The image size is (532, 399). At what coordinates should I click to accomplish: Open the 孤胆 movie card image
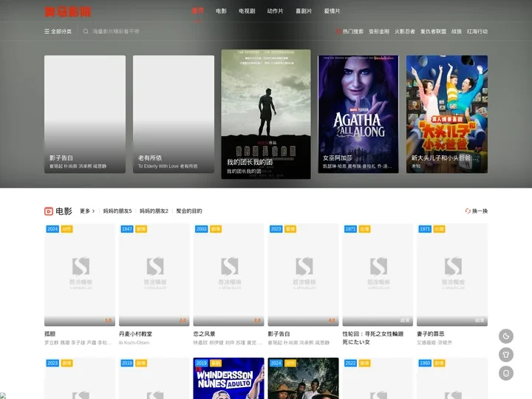pos(80,275)
